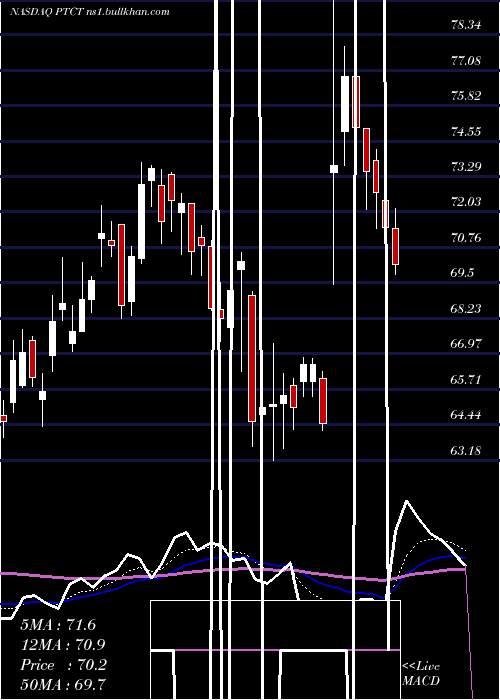
Task: Select the 66.97 price axis label
Action: click(x=466, y=344)
